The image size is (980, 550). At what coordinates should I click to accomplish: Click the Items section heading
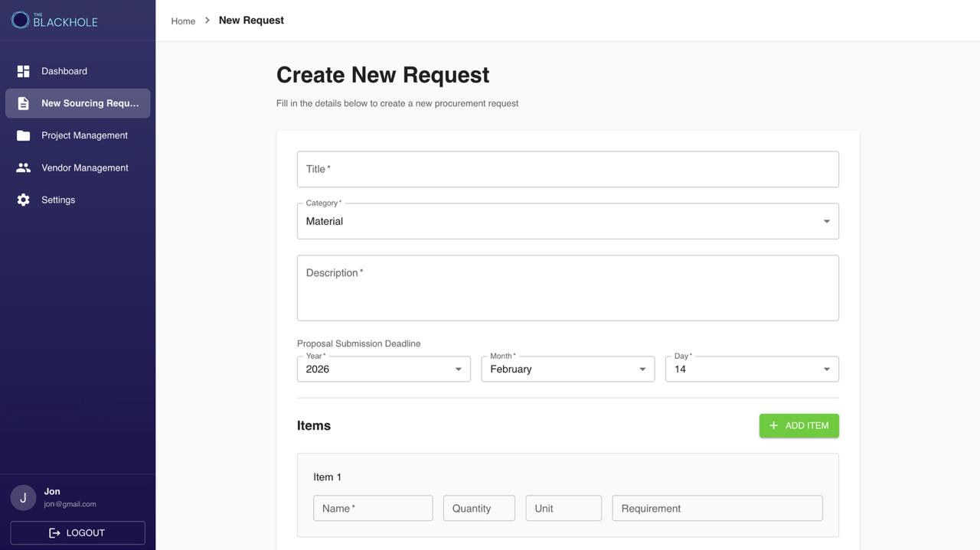pos(314,426)
